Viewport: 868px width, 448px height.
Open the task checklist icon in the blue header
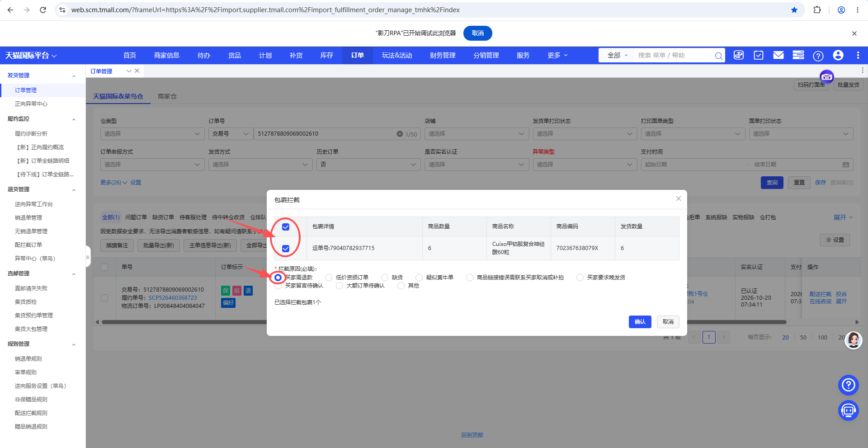759,55
